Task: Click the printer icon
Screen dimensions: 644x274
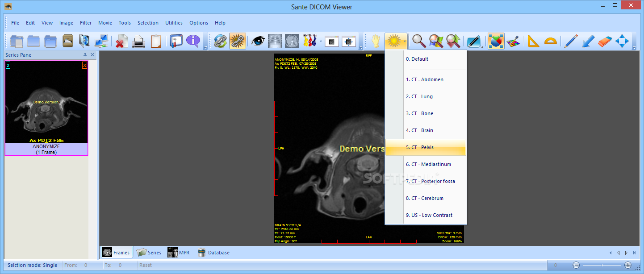Action: click(138, 41)
